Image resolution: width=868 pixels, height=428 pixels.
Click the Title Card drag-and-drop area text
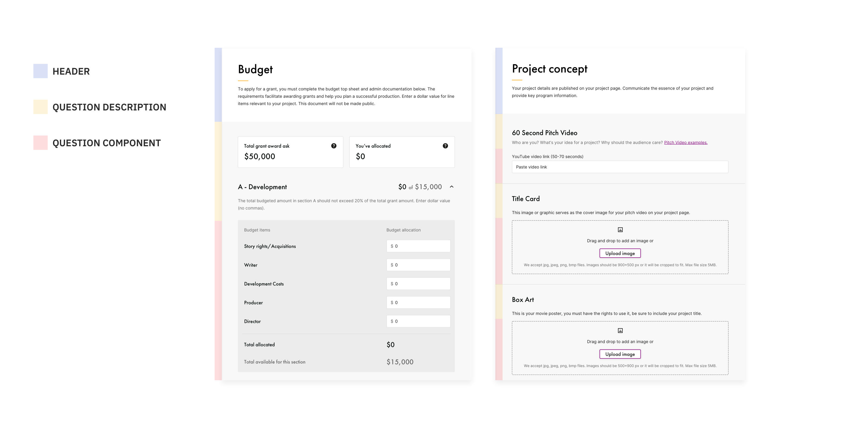click(620, 241)
